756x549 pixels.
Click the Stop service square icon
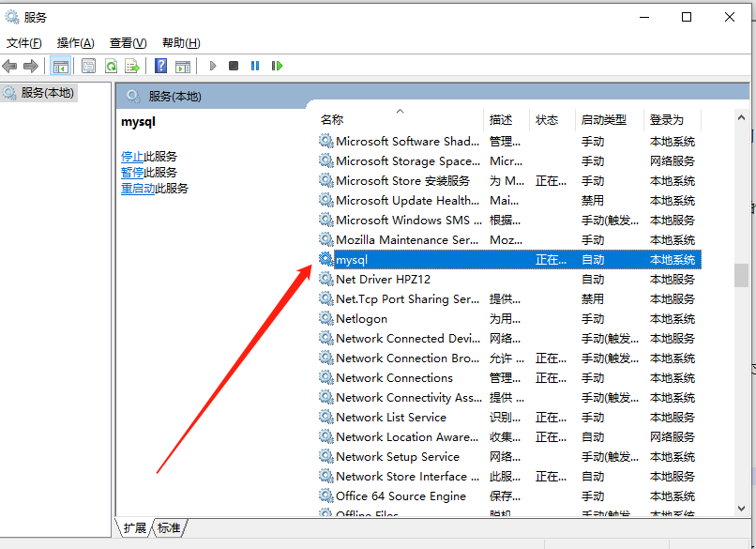[234, 66]
